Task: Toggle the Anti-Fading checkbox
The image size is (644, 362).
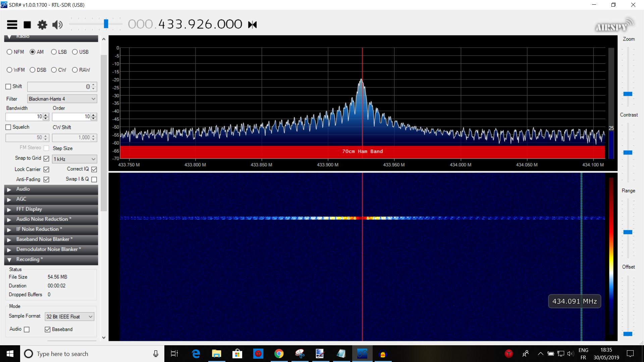Action: click(x=46, y=180)
